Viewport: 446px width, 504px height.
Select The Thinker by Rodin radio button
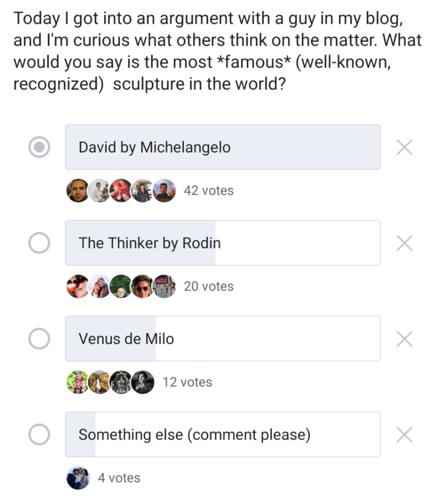pyautogui.click(x=39, y=243)
